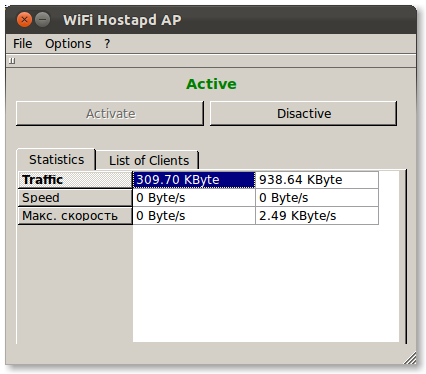Image resolution: width=426 pixels, height=374 pixels.
Task: Select the 2.49 KByte/s cell
Action: point(317,216)
